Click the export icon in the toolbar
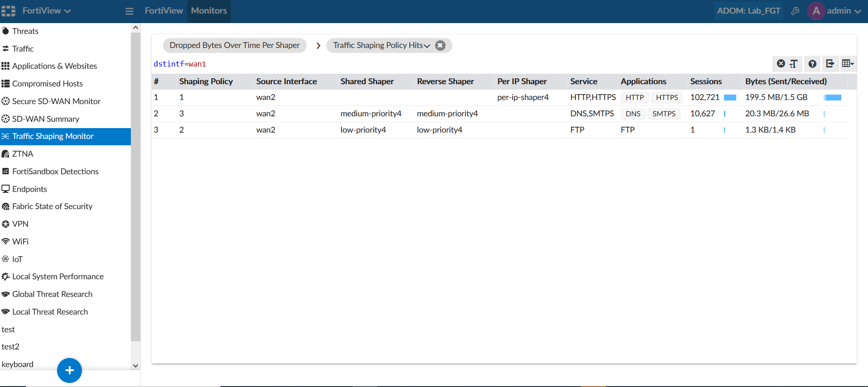This screenshot has width=868, height=387. [830, 64]
